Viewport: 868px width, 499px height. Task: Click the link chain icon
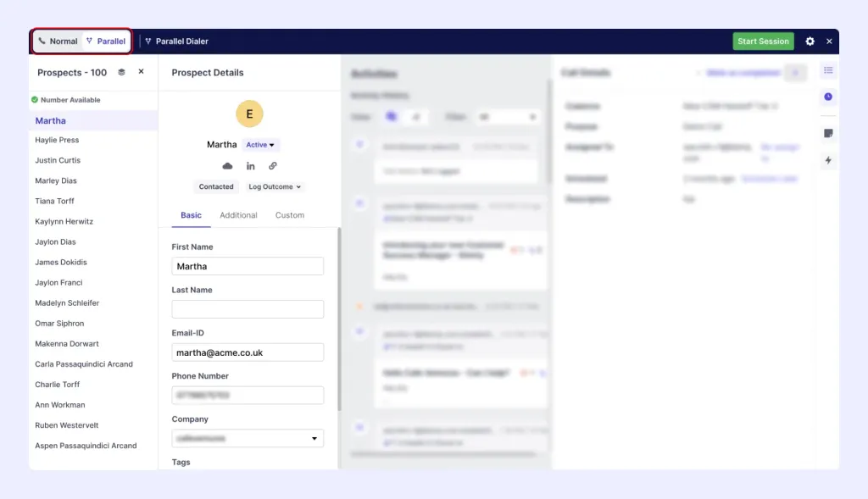tap(273, 166)
